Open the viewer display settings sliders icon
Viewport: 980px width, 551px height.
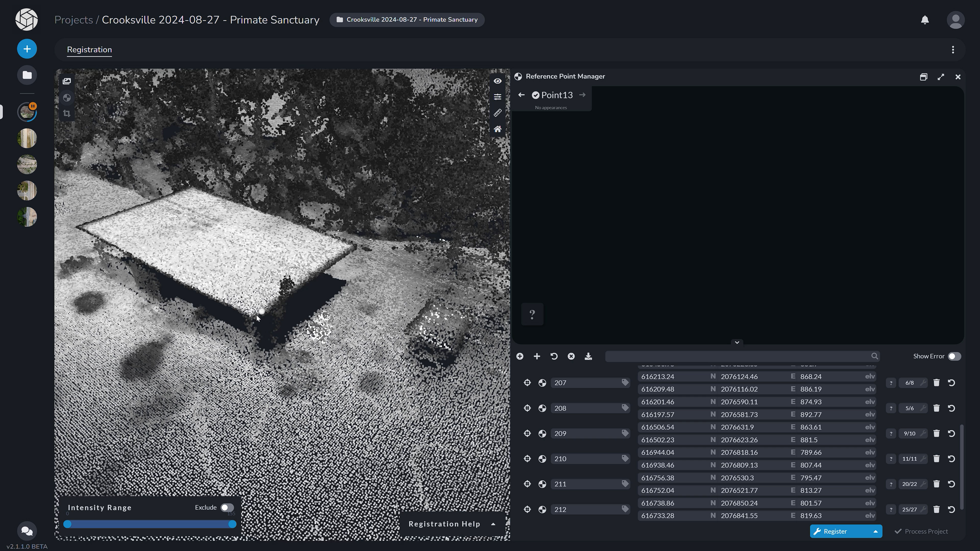tap(497, 97)
